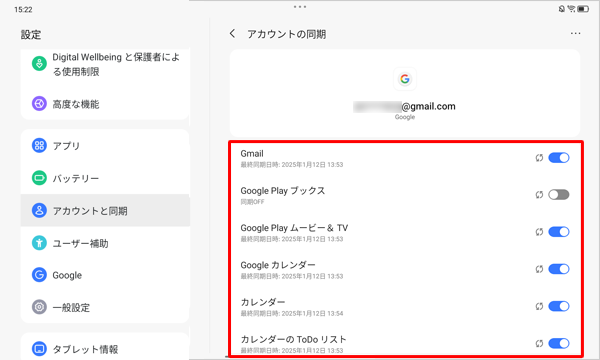Click the バッテリー green battery icon
Image resolution: width=600 pixels, height=360 pixels.
39,178
